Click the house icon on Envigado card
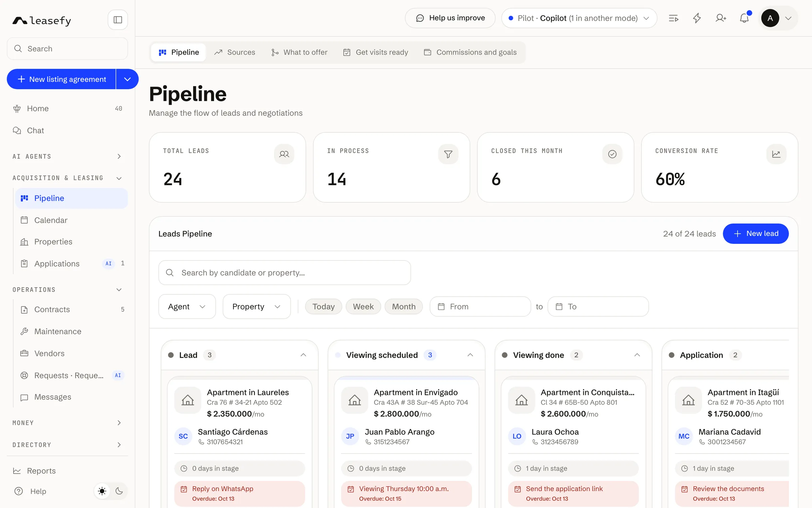Screen dimensions: 812x508 tap(355, 400)
